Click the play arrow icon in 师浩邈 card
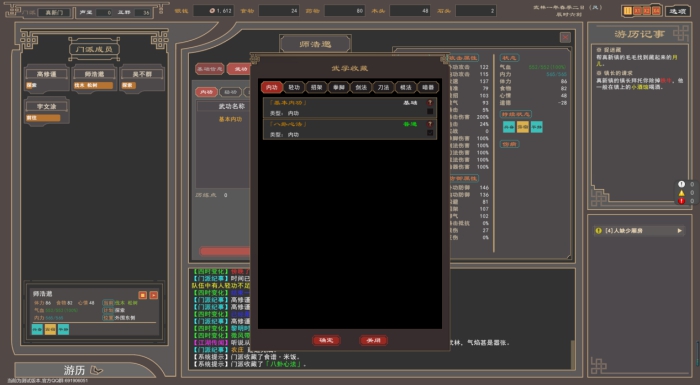This screenshot has height=385, width=700. tap(154, 295)
